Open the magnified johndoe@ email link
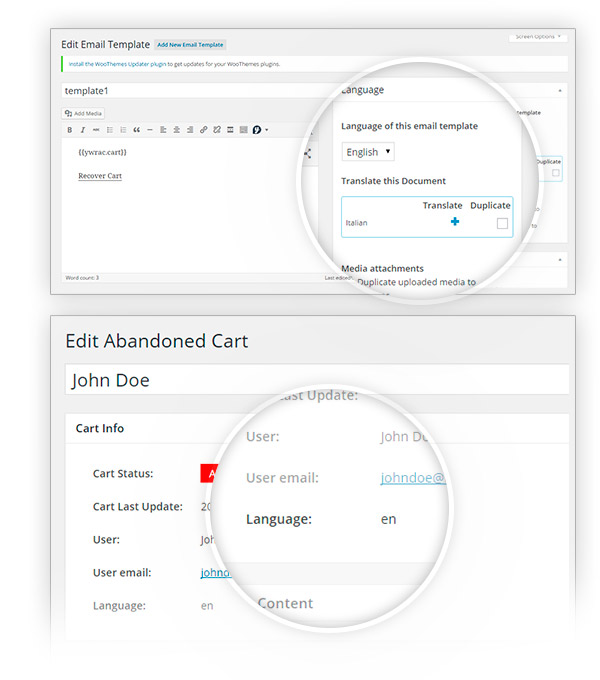Screen dimensions: 600x680 [x=413, y=477]
